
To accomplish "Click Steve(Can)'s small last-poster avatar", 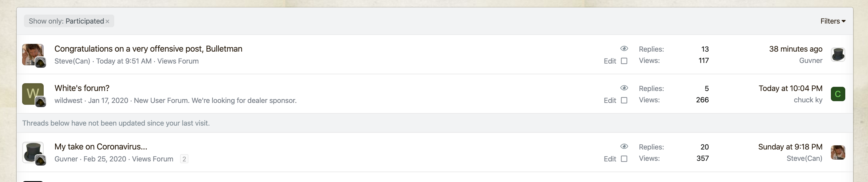I will (x=838, y=152).
